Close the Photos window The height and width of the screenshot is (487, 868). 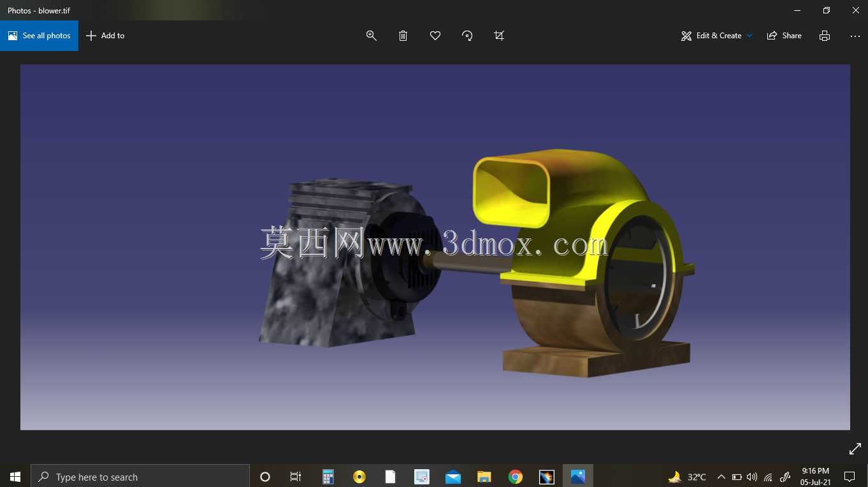pyautogui.click(x=855, y=10)
